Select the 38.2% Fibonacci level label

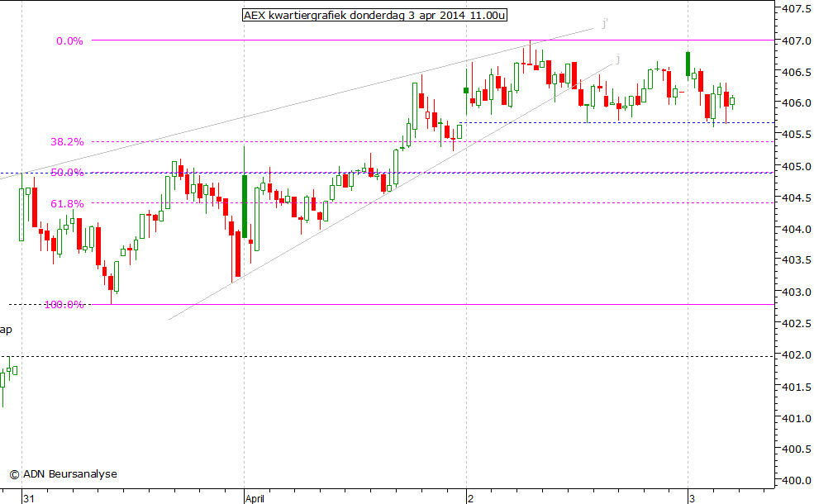(67, 142)
